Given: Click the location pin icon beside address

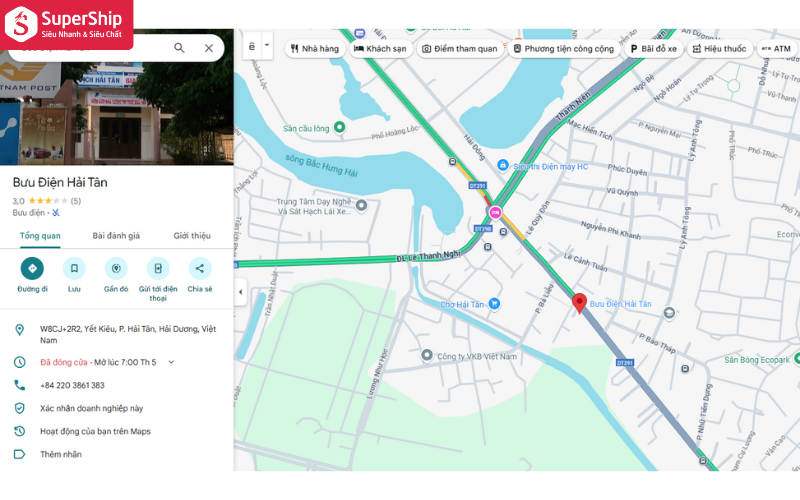Looking at the screenshot, I should click(19, 330).
